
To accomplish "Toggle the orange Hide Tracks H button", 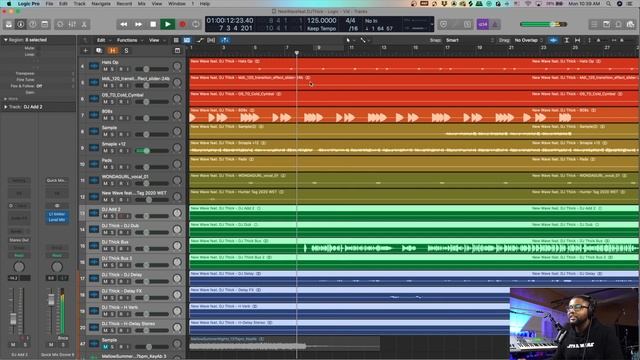I will (x=113, y=51).
